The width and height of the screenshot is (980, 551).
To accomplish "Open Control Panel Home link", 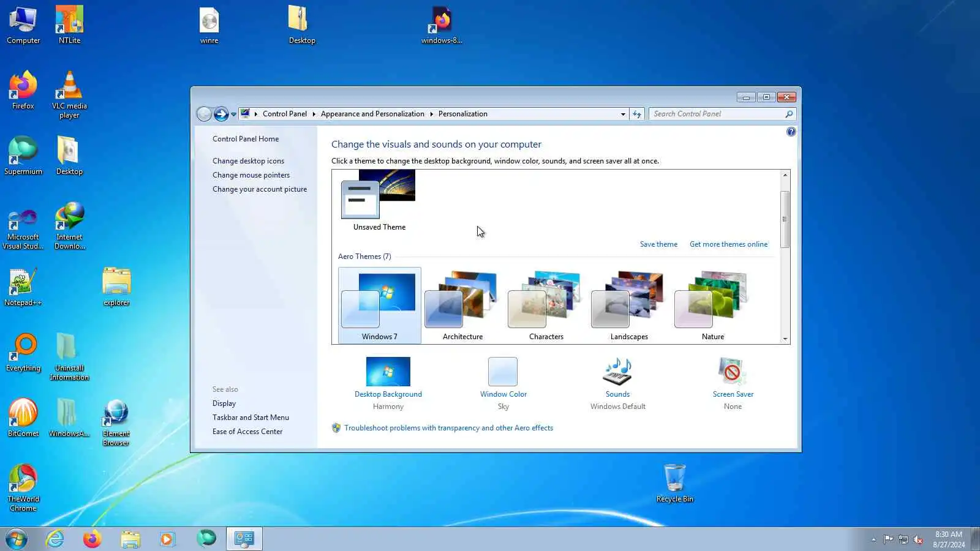I will click(x=246, y=139).
